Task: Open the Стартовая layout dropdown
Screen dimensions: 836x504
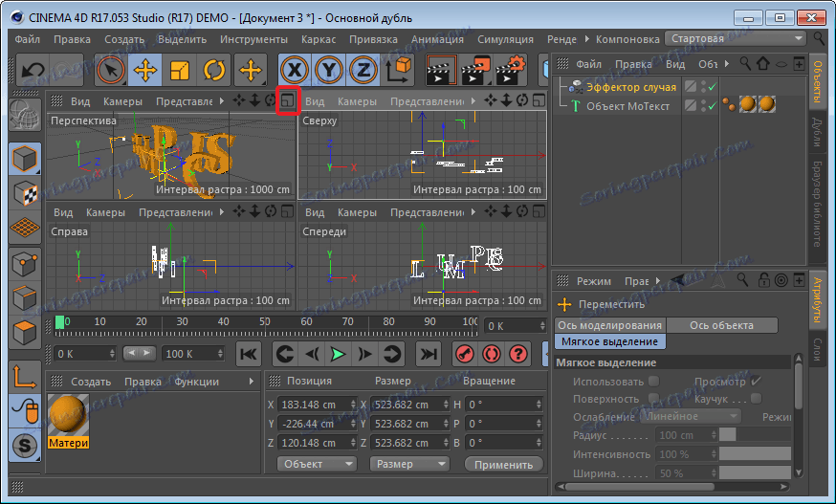Action: coord(736,38)
